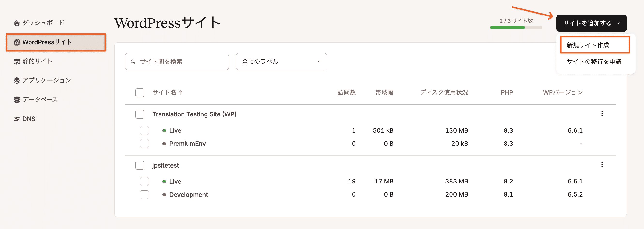644x229 pixels.
Task: Click the WordPress logo icon in sidebar
Action: (16, 42)
